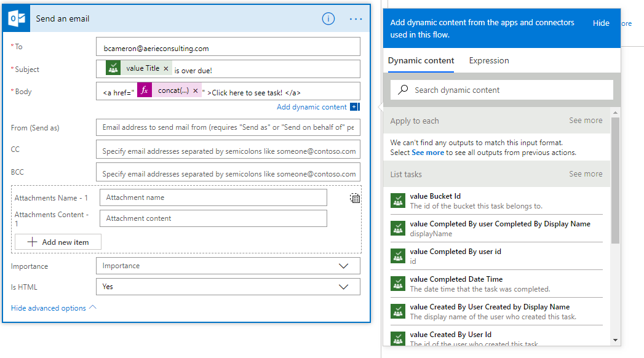Remove the value Title token from Subject
644x358 pixels.
tap(166, 68)
